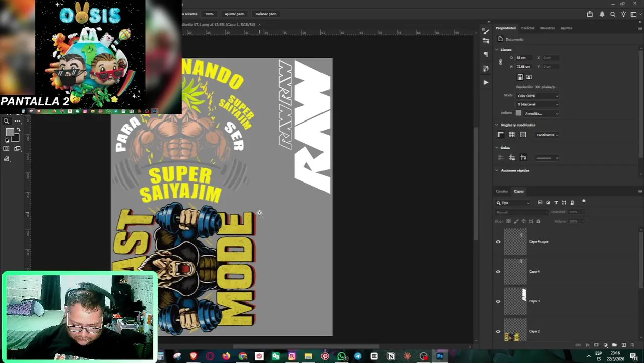Click the delete layer trash icon

tap(632, 345)
